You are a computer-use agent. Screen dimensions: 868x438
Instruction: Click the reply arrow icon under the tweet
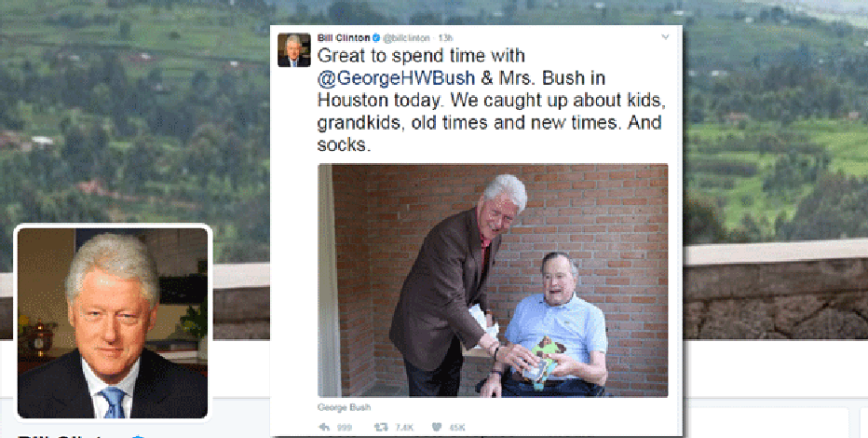pyautogui.click(x=324, y=427)
